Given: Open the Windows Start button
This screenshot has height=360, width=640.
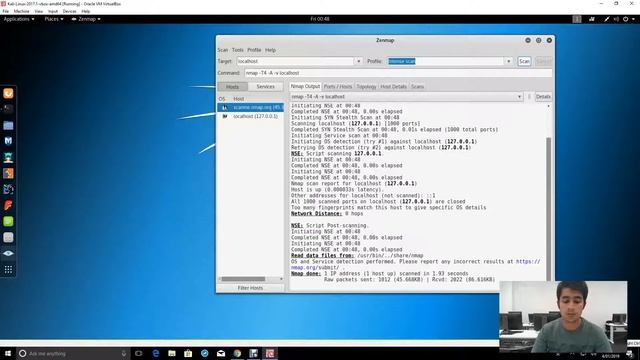Looking at the screenshot, I should click(8, 353).
